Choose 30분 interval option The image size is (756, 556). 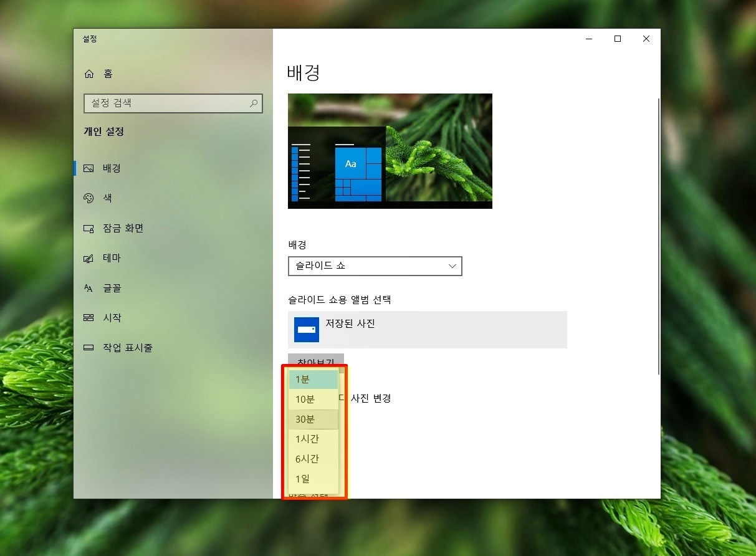pyautogui.click(x=313, y=419)
